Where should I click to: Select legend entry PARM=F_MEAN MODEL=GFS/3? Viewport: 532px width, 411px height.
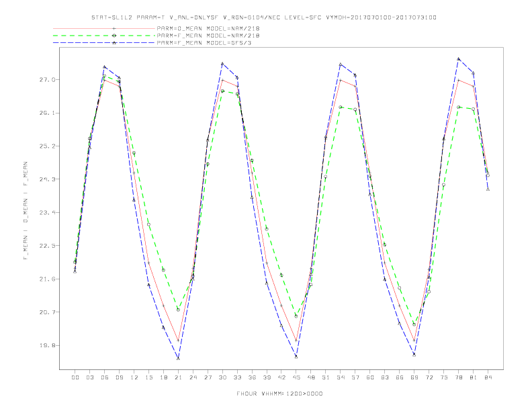click(204, 43)
